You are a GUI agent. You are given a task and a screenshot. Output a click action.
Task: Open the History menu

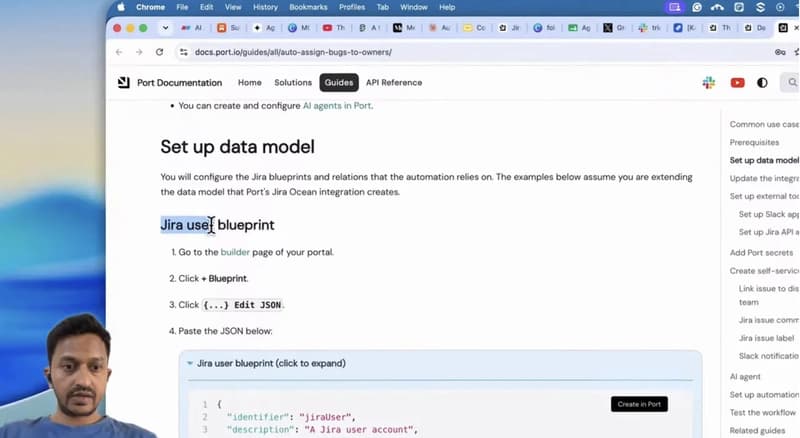[265, 7]
